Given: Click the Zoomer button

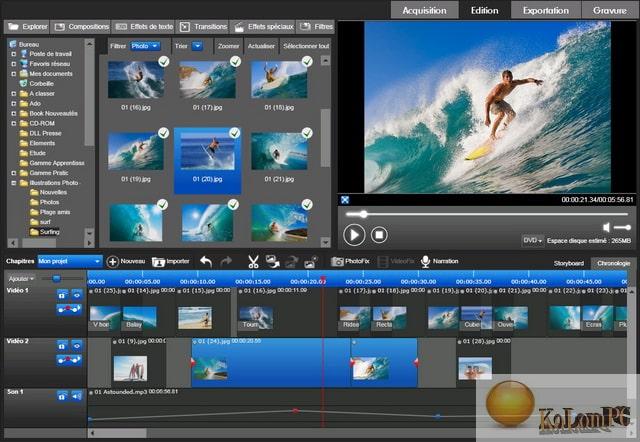Looking at the screenshot, I should (228, 46).
